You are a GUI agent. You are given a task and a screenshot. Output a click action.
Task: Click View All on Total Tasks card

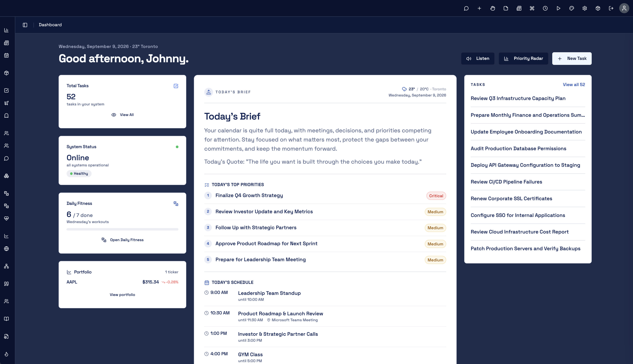tap(122, 115)
